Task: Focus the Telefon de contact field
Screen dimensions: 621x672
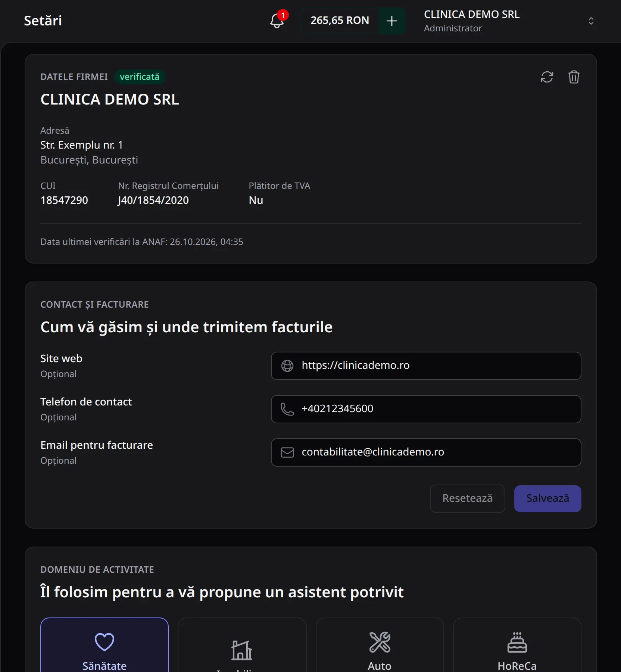Action: 426,409
